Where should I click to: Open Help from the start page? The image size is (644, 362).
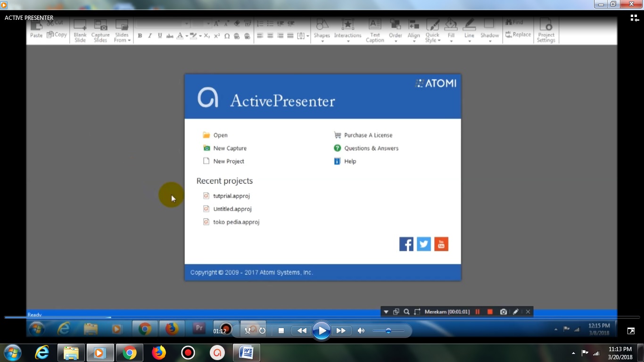[345, 161]
